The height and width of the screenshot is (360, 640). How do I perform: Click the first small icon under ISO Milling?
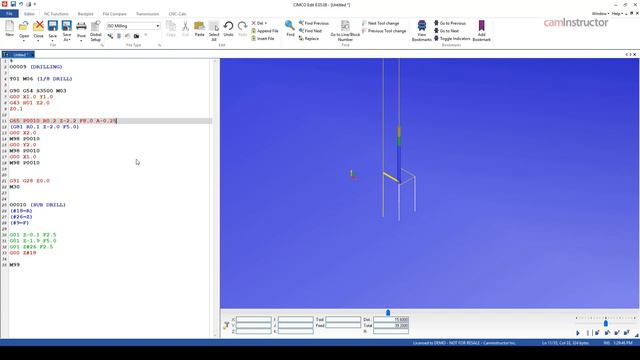tap(110, 36)
